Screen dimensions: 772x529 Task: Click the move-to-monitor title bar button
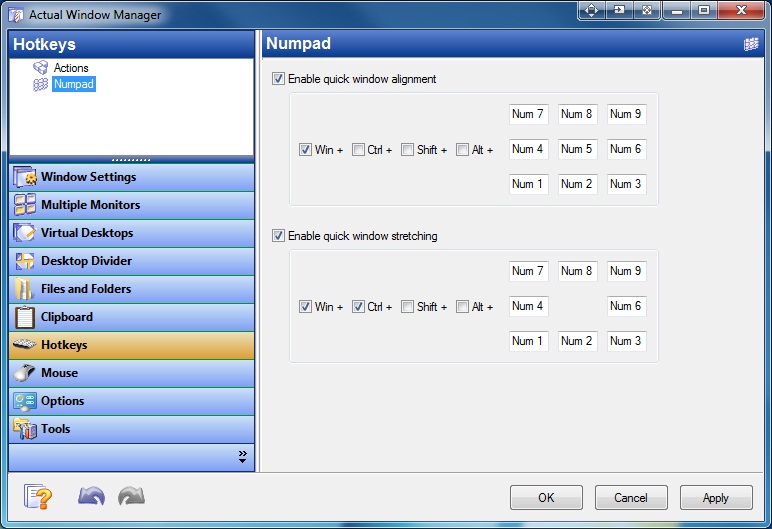[619, 10]
